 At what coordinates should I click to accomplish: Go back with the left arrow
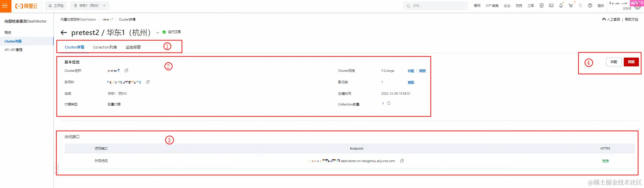(64, 33)
